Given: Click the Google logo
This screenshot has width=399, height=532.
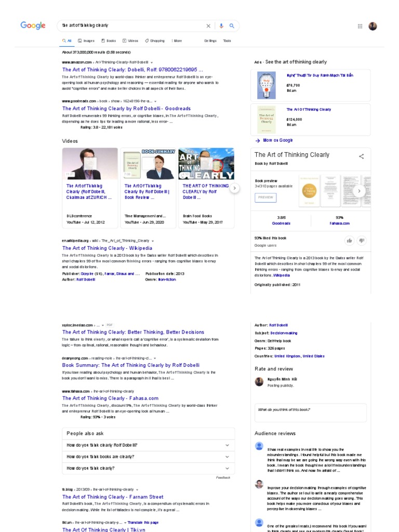Looking at the screenshot, I should [x=33, y=25].
